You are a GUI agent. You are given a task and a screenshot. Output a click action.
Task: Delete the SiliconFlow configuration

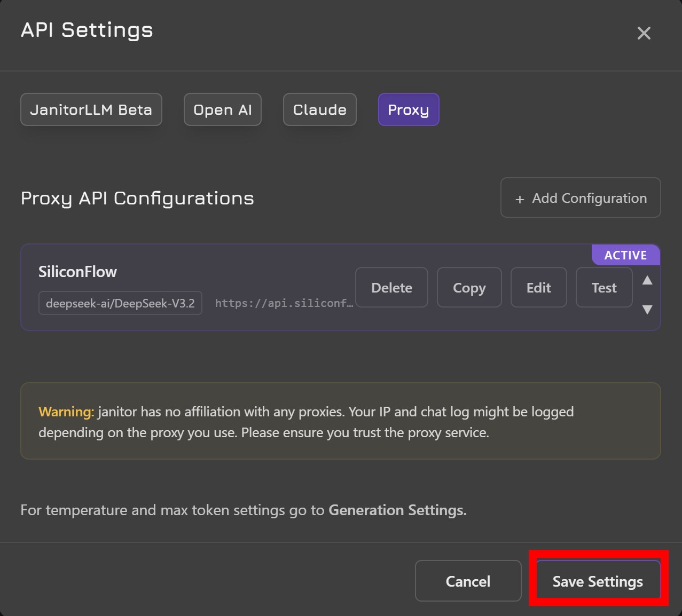pyautogui.click(x=391, y=287)
